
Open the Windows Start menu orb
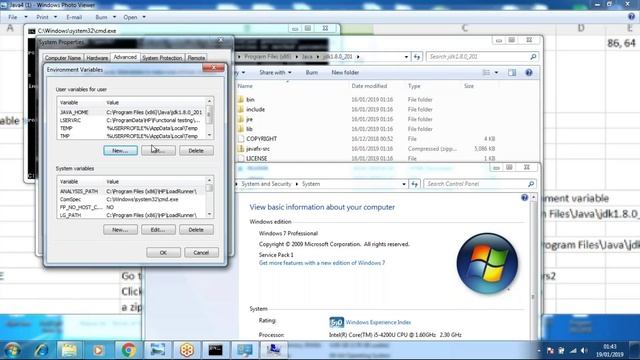point(12,350)
